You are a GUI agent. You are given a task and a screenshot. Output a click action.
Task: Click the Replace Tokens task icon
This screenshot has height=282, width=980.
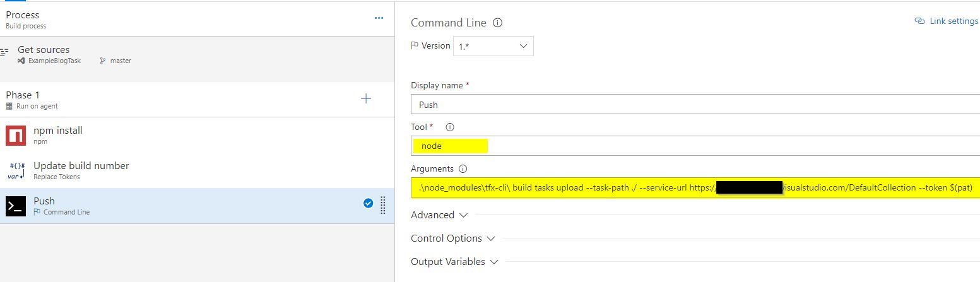pos(16,171)
